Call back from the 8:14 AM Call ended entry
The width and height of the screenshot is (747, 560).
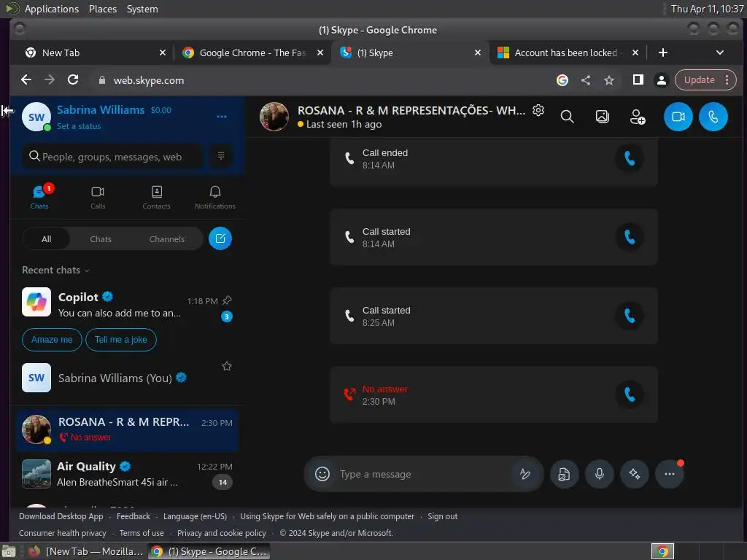630,158
